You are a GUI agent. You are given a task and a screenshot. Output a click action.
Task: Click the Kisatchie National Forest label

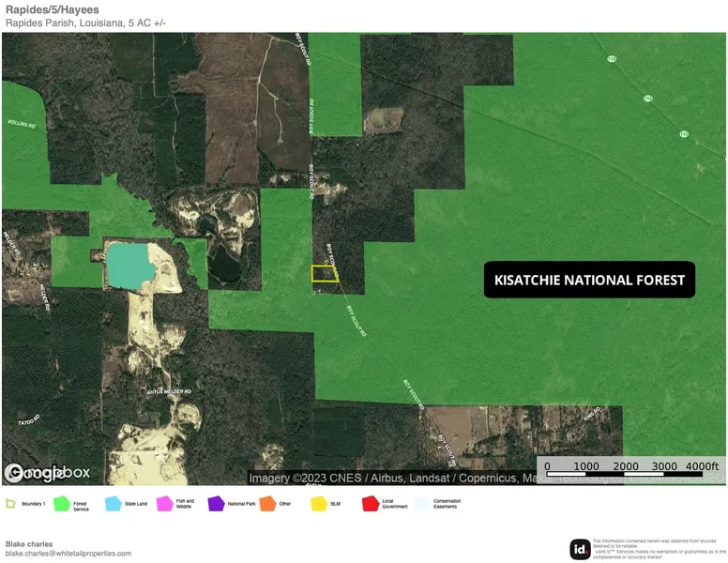(589, 280)
